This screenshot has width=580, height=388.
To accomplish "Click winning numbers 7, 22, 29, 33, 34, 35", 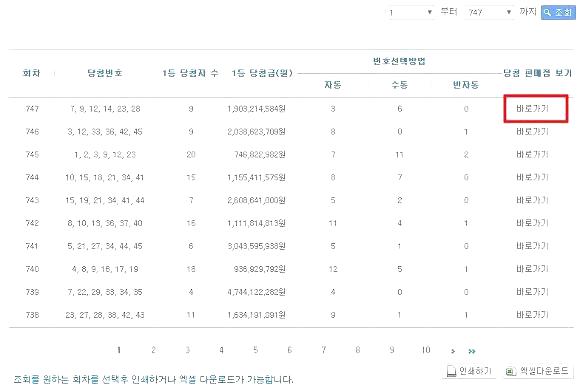I will [105, 292].
